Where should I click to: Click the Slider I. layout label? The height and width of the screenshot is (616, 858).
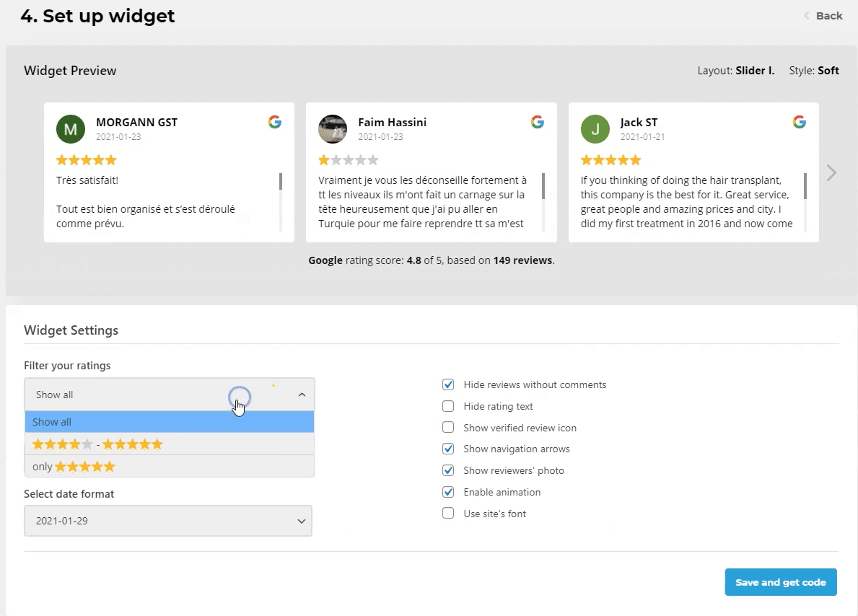pos(755,71)
